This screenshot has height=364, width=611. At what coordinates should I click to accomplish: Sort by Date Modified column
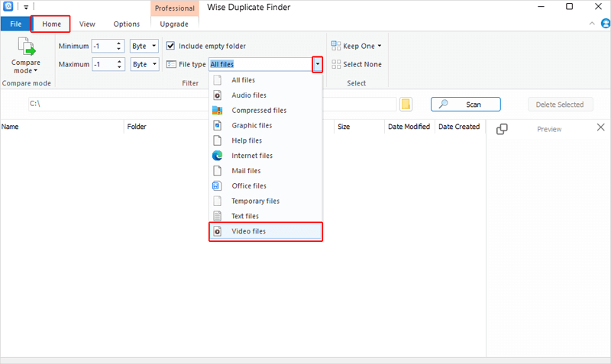point(409,127)
